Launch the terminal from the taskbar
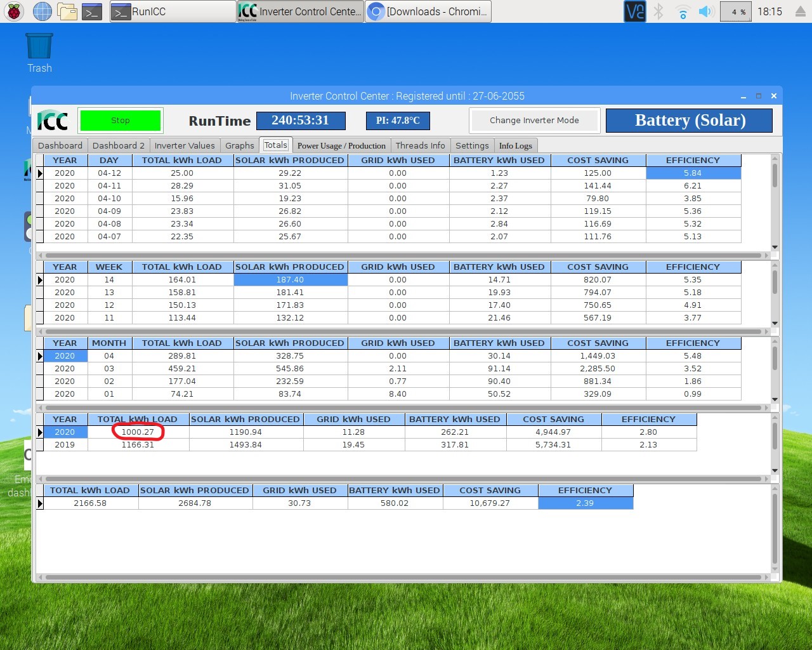The image size is (812, 650). [x=92, y=11]
